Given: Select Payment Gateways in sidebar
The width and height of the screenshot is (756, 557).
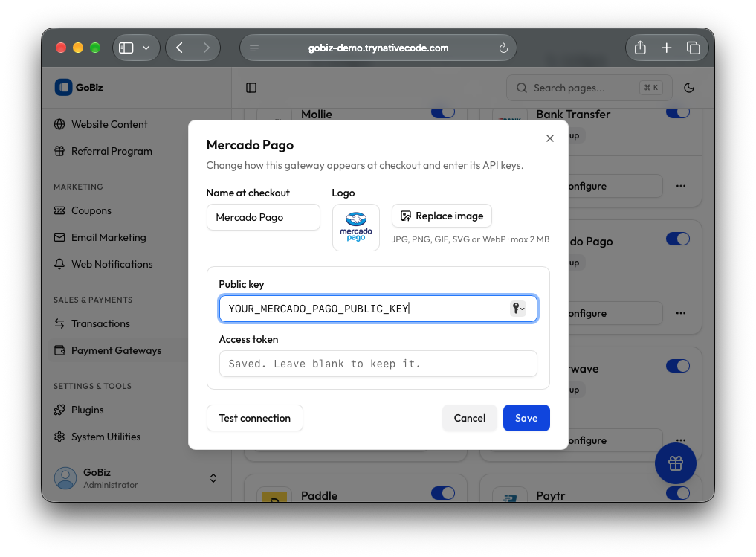Looking at the screenshot, I should click(x=116, y=350).
